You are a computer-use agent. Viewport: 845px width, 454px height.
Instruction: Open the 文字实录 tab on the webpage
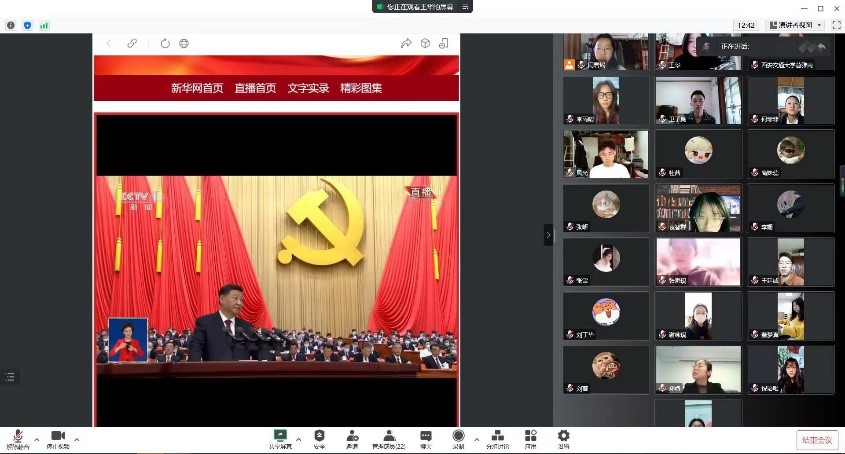308,88
